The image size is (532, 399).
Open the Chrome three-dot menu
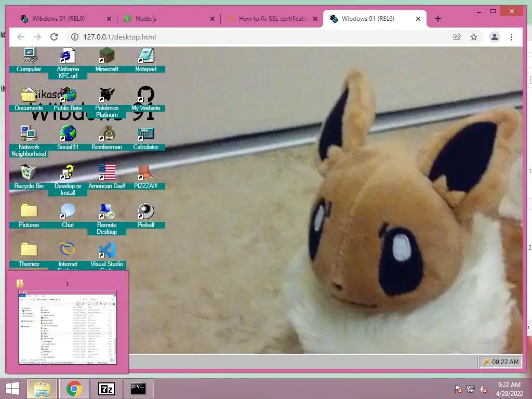pos(511,37)
